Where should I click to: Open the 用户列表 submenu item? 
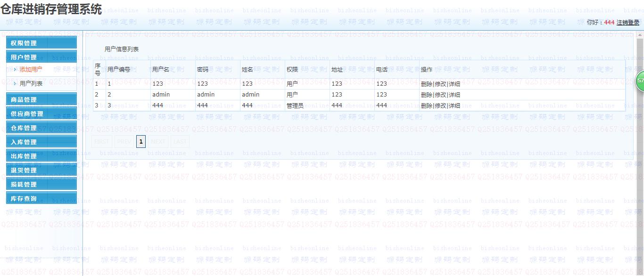tap(31, 83)
